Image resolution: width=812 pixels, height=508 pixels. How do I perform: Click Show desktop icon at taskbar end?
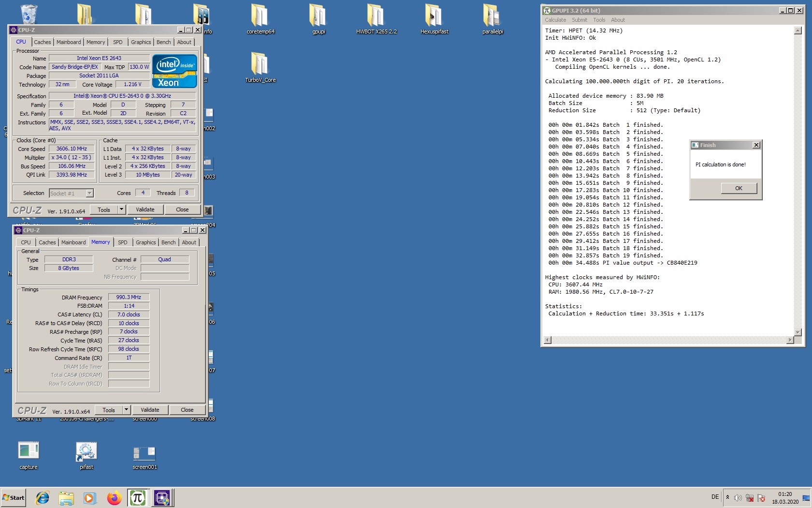click(806, 498)
